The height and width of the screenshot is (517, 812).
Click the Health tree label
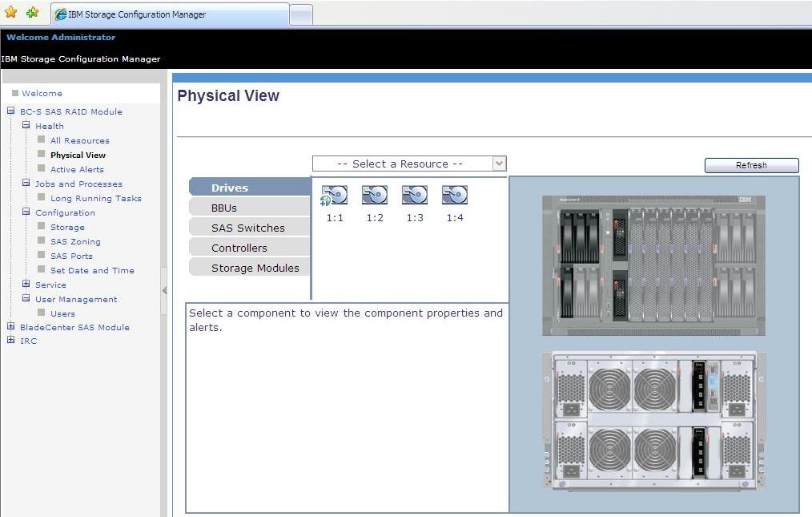point(49,126)
